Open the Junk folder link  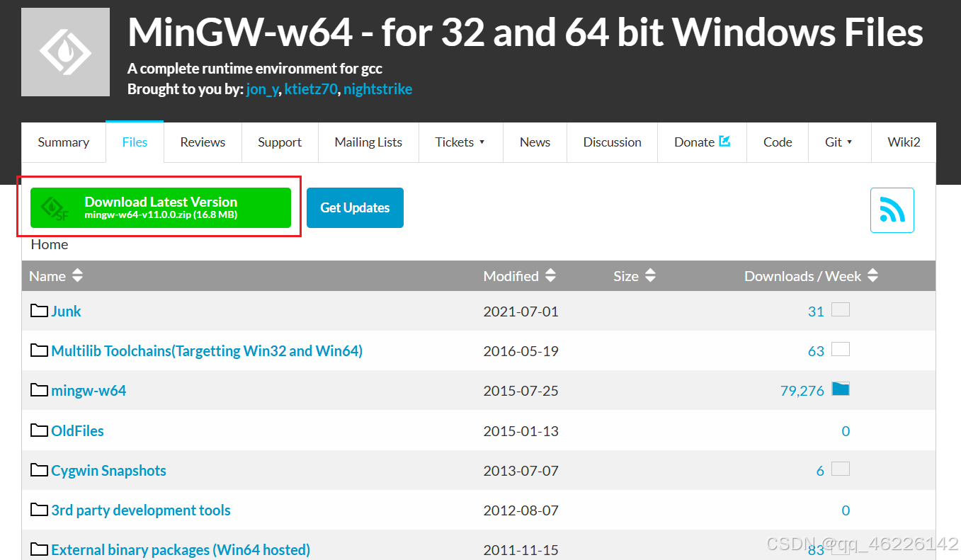66,311
